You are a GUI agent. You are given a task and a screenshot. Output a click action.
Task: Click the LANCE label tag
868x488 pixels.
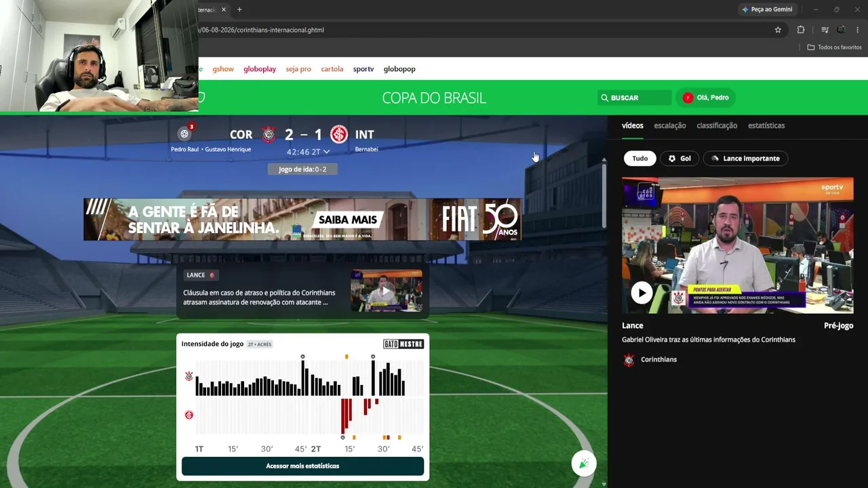[200, 275]
